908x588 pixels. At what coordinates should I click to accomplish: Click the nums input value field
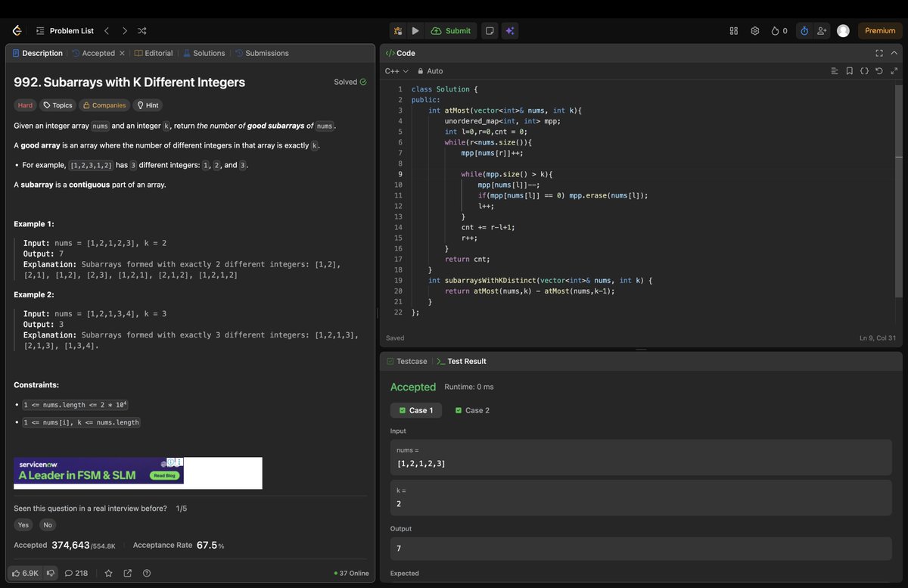pyautogui.click(x=640, y=457)
